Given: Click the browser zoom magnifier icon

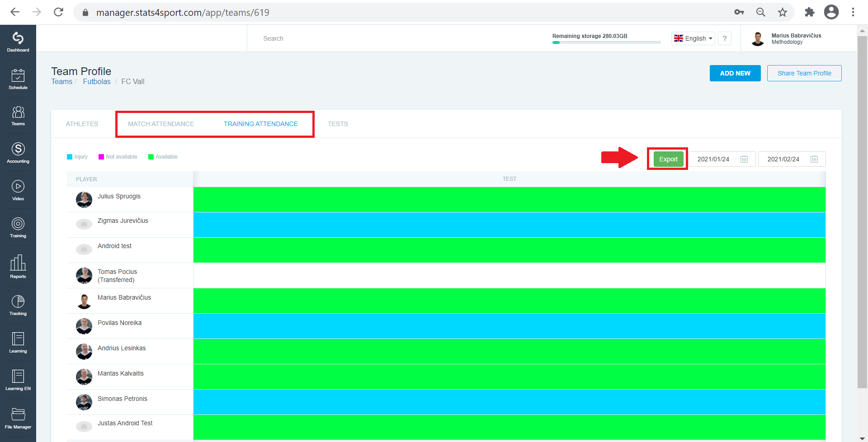Looking at the screenshot, I should tap(761, 12).
